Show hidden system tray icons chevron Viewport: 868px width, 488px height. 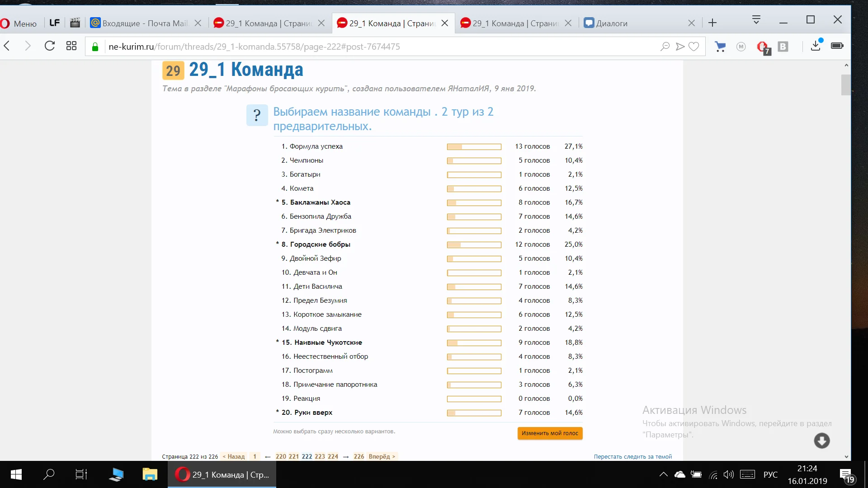[x=663, y=474]
